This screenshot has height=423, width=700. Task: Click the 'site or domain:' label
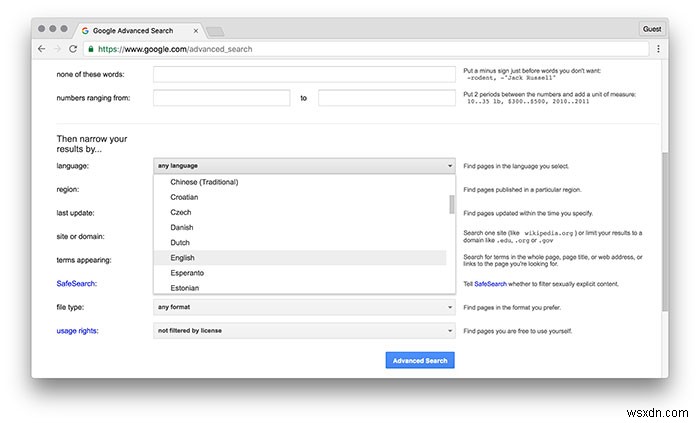click(80, 236)
